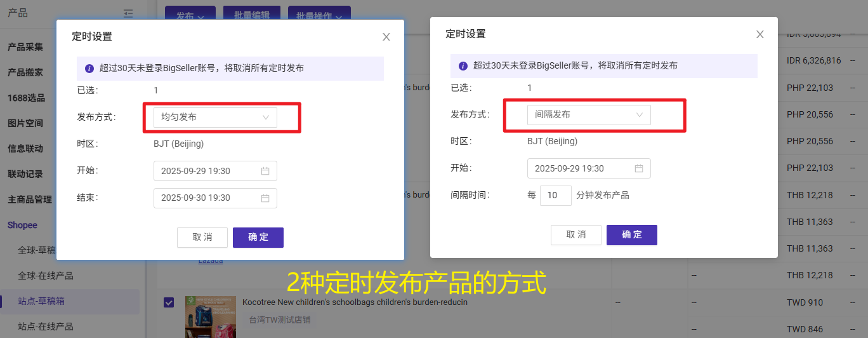Screen dimensions: 868x338
Task: Go to 全球-在线产品 under Shopee
Action: click(x=46, y=276)
